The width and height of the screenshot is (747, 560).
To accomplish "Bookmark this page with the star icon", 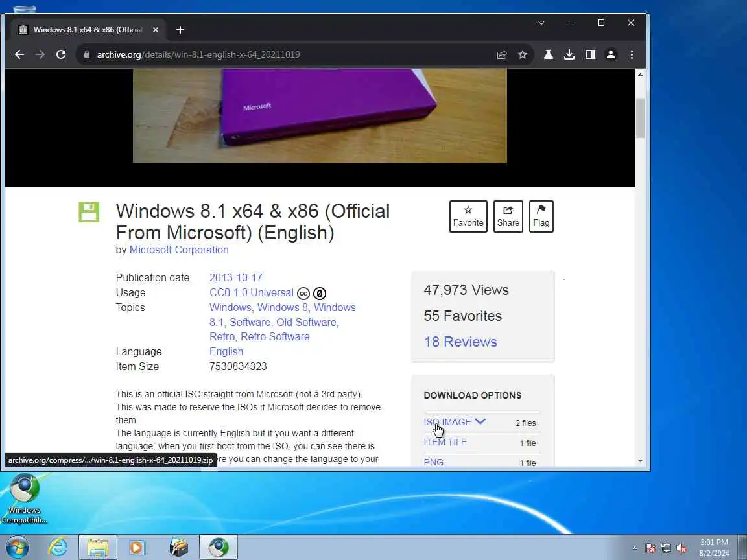I will click(x=523, y=54).
